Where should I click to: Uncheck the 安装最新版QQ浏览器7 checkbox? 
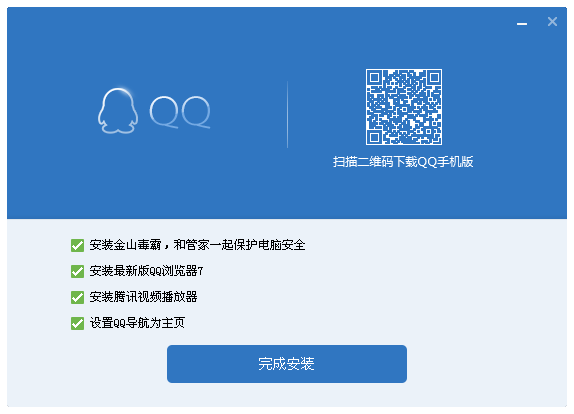[x=77, y=271]
